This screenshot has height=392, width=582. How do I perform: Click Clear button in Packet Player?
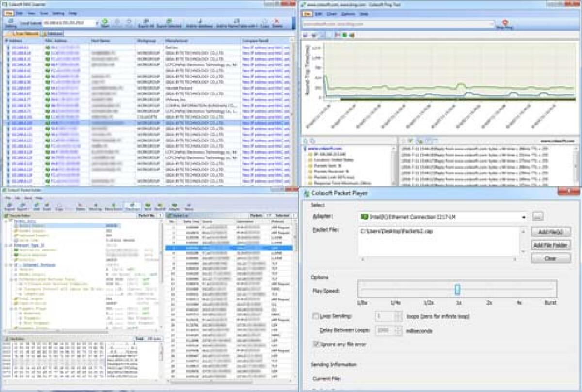[x=550, y=258]
